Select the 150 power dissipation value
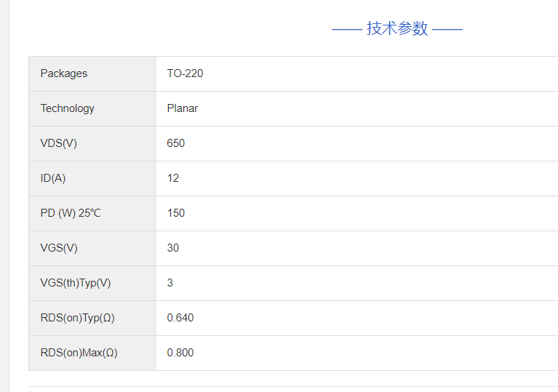558x392 pixels. [176, 213]
